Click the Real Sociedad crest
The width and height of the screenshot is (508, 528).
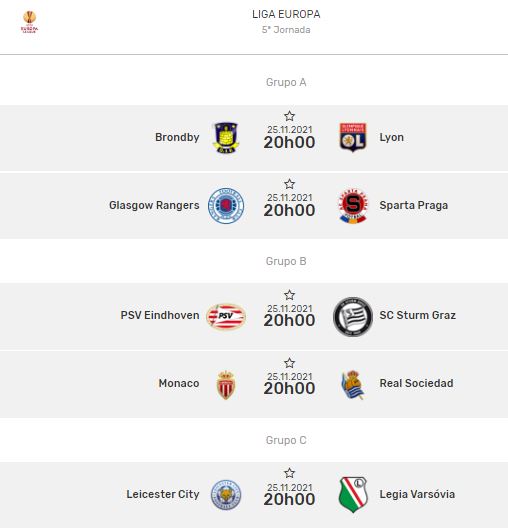(x=352, y=385)
